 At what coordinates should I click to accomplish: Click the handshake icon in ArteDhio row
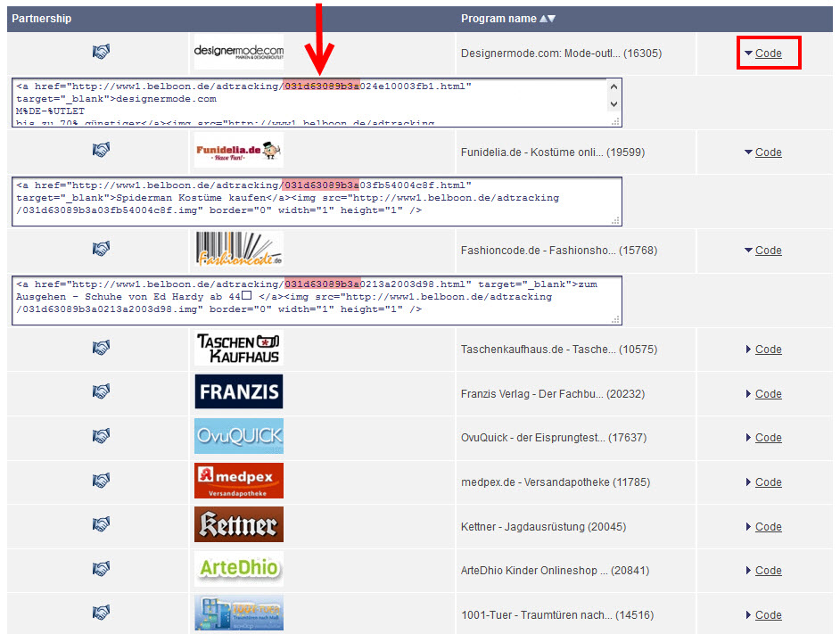pyautogui.click(x=101, y=568)
